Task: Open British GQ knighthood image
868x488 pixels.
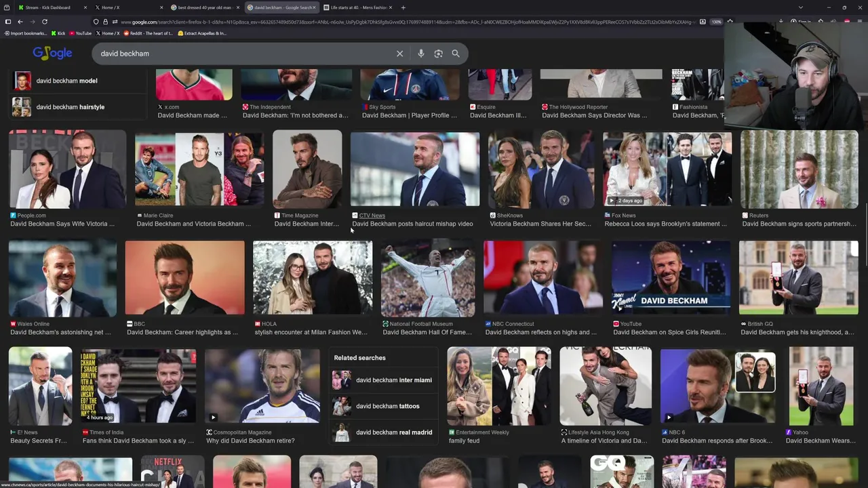Action: pyautogui.click(x=798, y=278)
